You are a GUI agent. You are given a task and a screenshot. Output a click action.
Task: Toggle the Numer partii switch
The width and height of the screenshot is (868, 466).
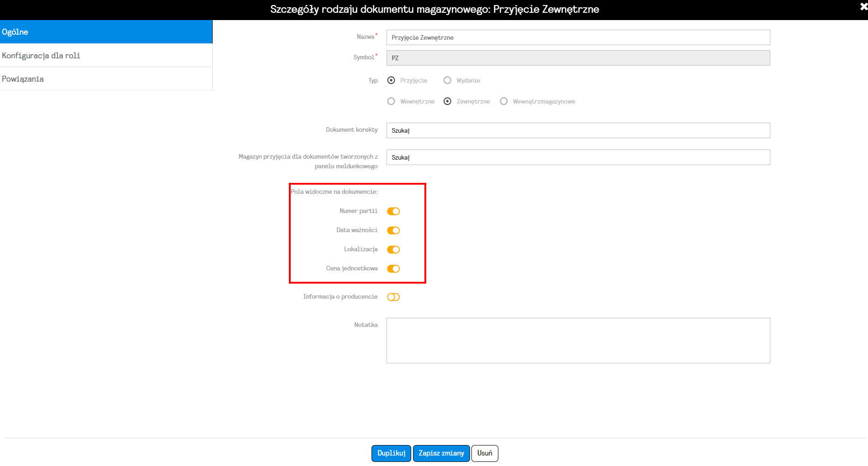(x=393, y=211)
